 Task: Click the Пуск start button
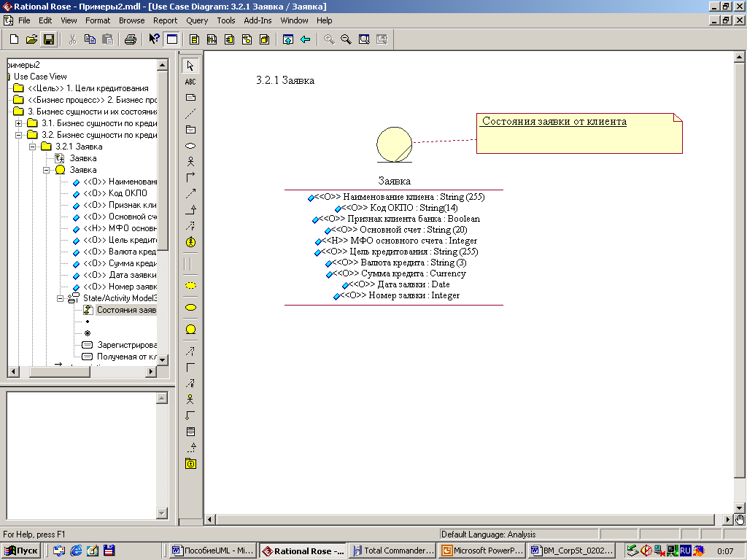22,551
